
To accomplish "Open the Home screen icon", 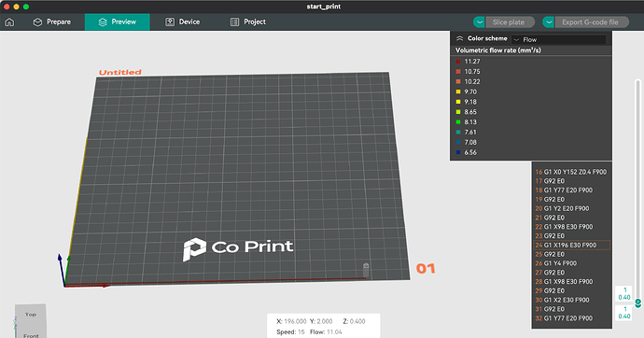I will [9, 22].
